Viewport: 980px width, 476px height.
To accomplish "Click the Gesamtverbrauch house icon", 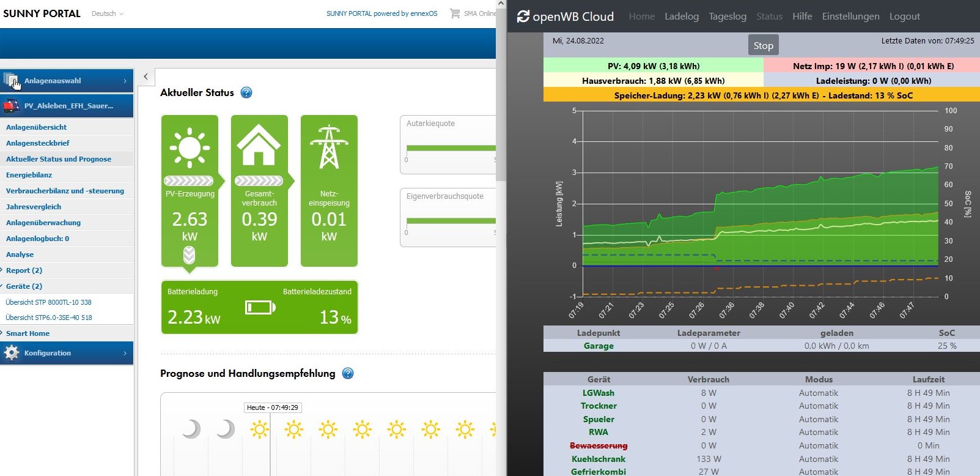I will click(x=259, y=146).
